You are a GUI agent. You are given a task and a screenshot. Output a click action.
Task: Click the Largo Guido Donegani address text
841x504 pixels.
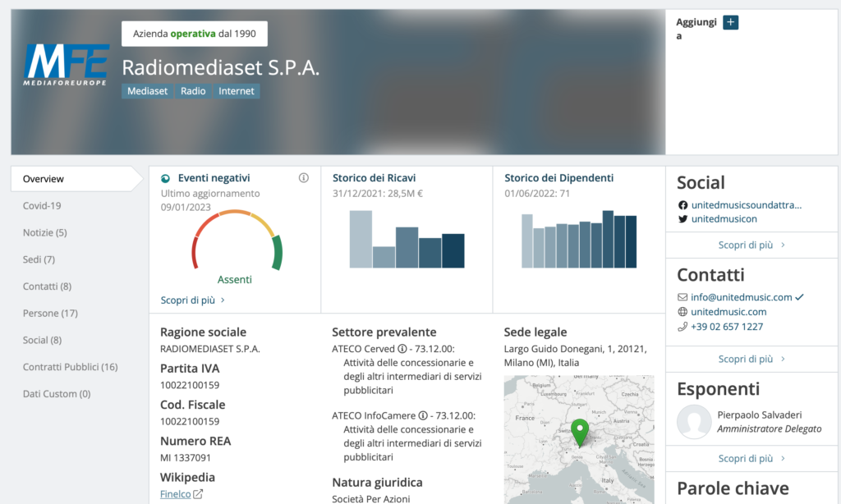(x=576, y=355)
